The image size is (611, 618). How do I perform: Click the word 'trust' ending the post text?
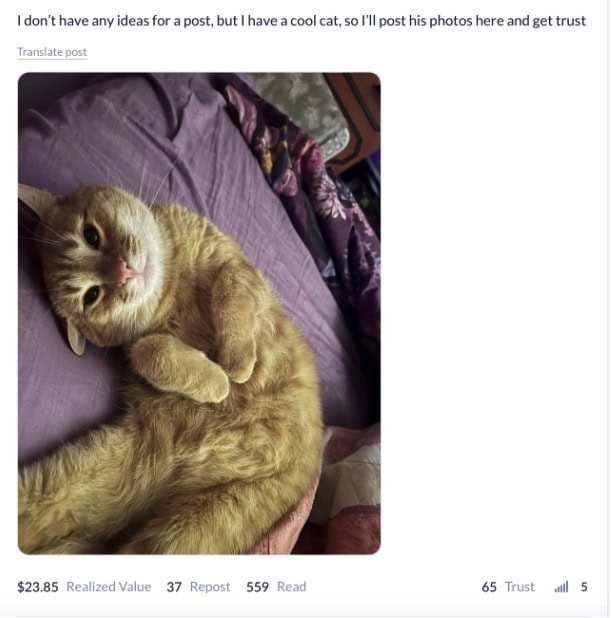click(571, 21)
